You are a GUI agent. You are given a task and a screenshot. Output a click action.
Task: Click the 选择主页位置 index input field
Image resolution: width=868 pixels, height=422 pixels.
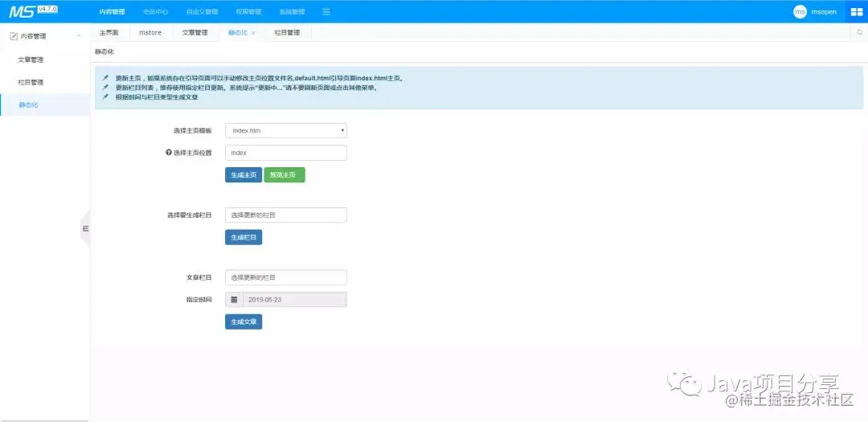coord(285,153)
